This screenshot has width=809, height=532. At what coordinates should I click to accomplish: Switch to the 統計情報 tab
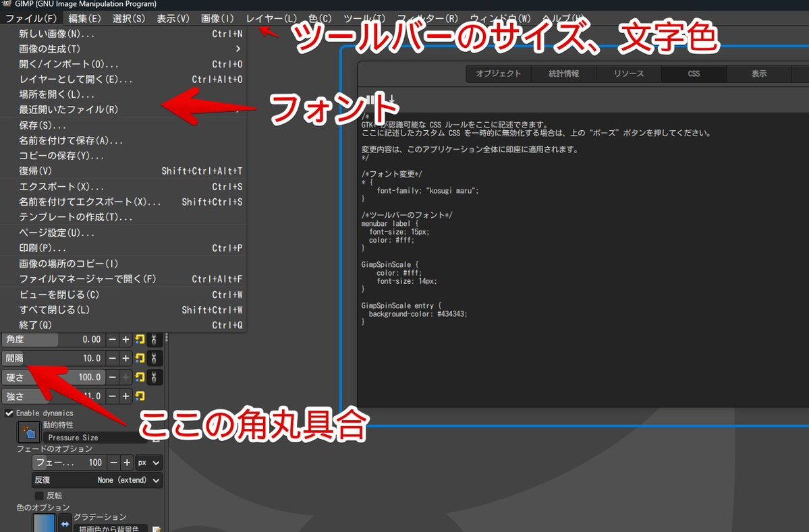click(563, 73)
